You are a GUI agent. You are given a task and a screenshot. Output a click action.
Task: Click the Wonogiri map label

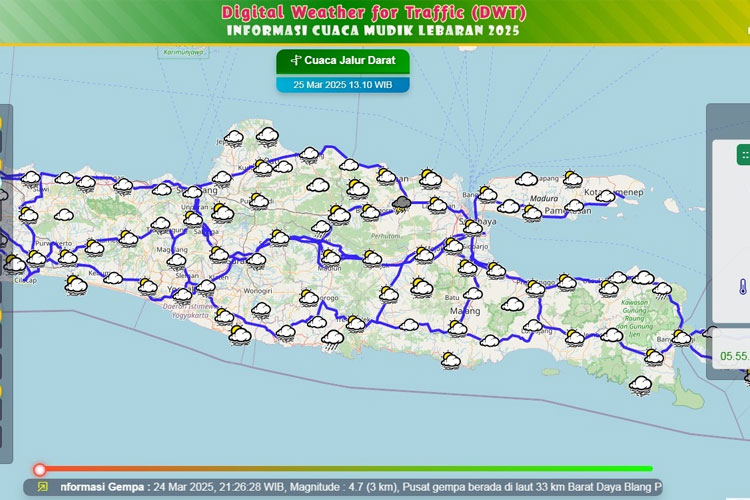coord(258,291)
